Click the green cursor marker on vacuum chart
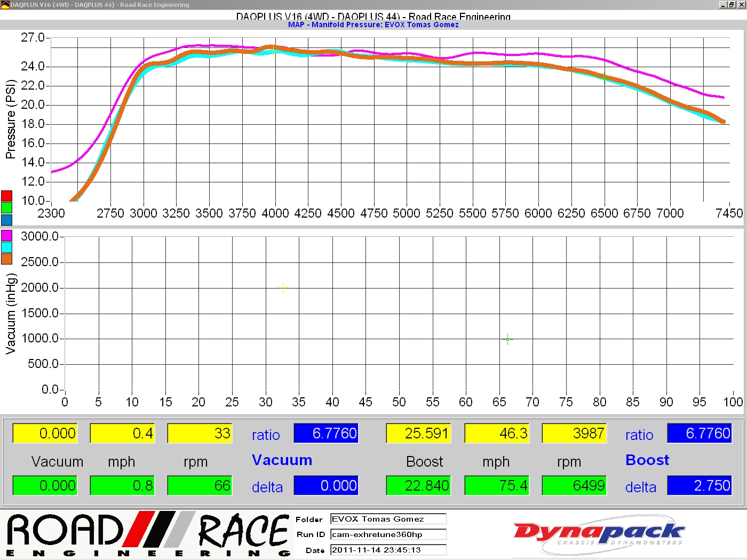Image resolution: width=747 pixels, height=560 pixels. pyautogui.click(x=507, y=339)
